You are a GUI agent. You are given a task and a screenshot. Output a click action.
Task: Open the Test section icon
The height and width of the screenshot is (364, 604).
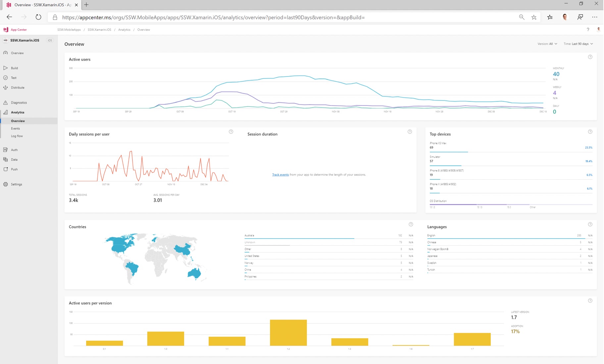point(6,78)
